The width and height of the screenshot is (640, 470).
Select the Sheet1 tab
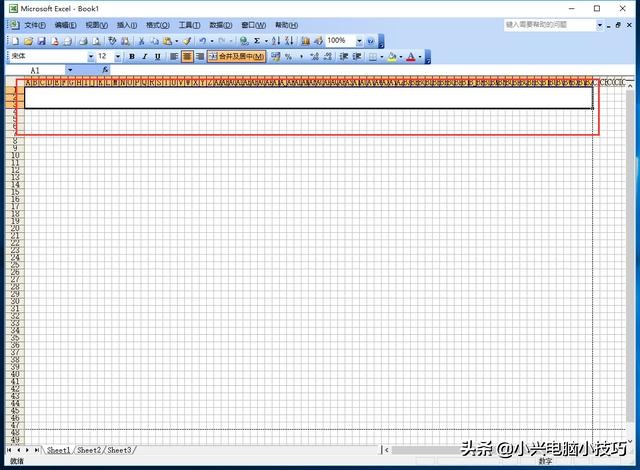click(x=58, y=450)
